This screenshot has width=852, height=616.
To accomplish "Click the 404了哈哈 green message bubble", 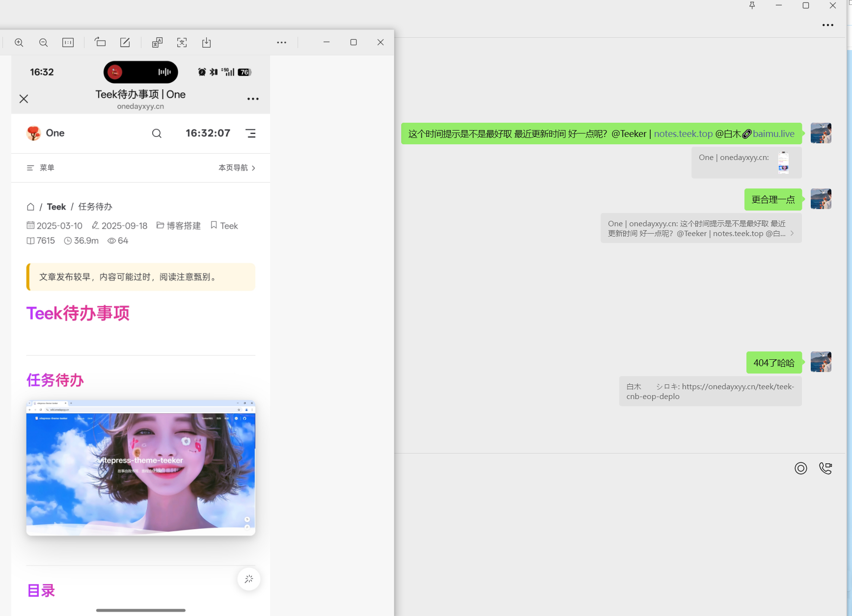I will pos(774,363).
